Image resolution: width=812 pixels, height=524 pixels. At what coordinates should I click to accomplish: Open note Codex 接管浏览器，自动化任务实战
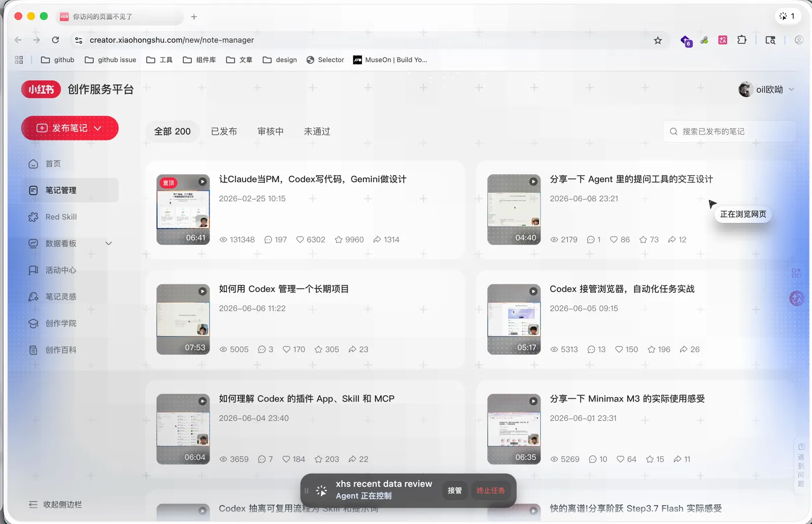point(622,289)
